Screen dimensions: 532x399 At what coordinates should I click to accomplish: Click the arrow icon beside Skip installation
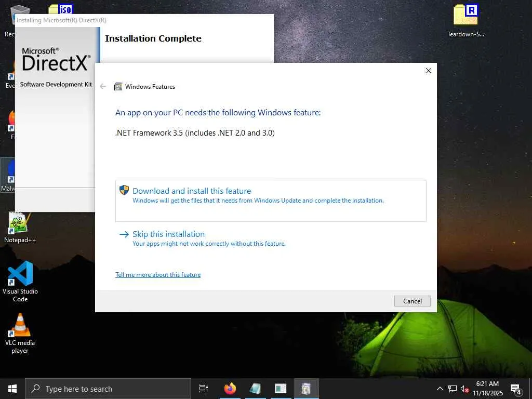pos(124,234)
